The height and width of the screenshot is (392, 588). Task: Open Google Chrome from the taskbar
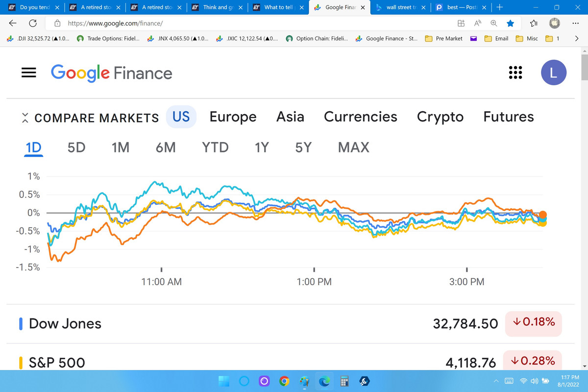coord(284,381)
